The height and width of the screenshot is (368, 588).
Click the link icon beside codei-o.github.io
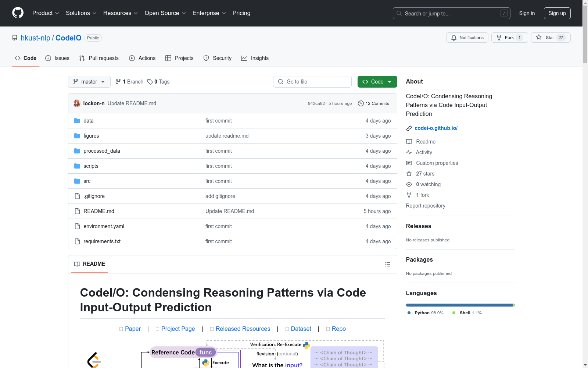pos(409,128)
